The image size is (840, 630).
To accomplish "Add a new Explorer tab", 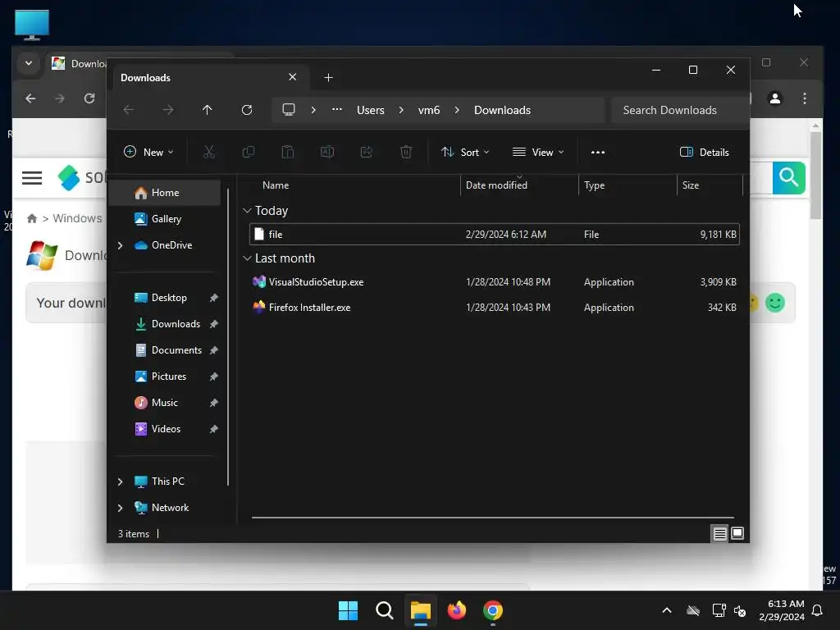I will tap(328, 78).
